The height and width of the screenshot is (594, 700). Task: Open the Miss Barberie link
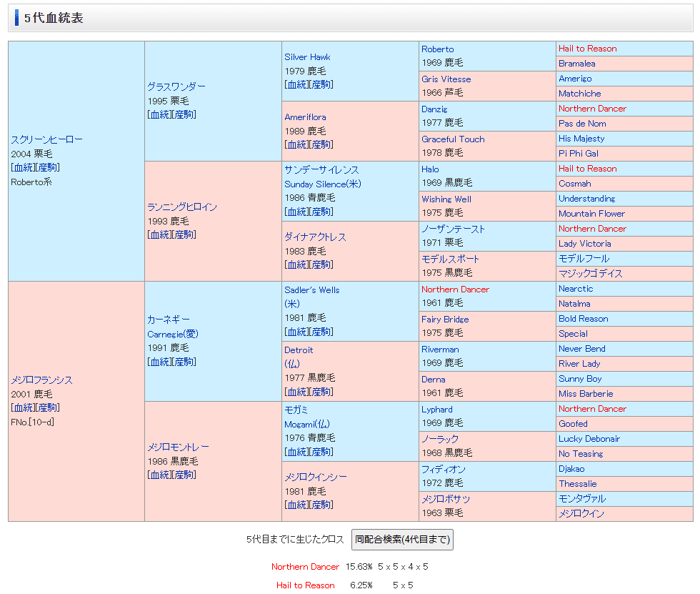(586, 393)
